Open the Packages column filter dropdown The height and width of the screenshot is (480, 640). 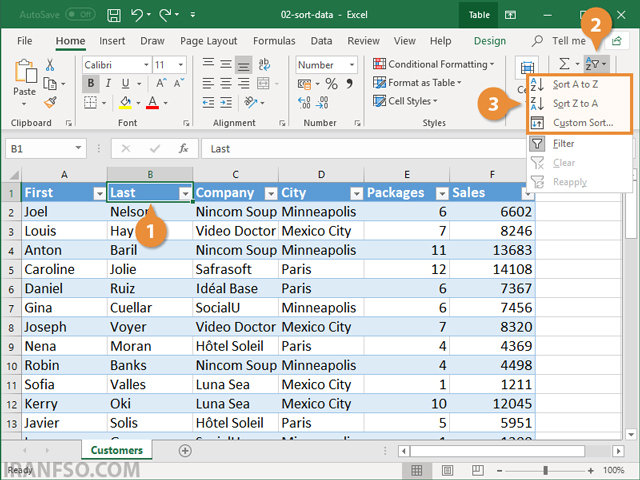pos(442,194)
